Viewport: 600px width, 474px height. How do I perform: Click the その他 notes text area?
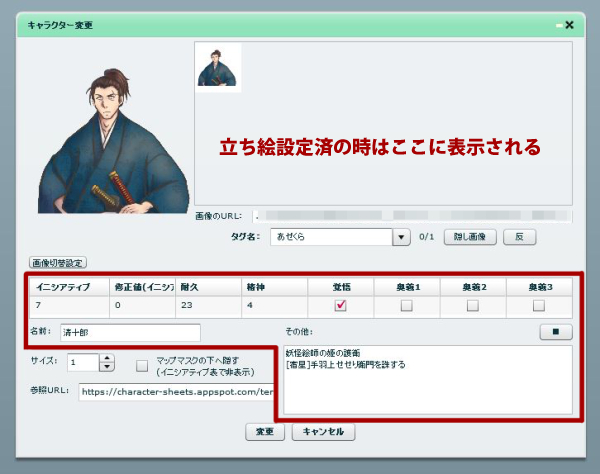(427, 379)
